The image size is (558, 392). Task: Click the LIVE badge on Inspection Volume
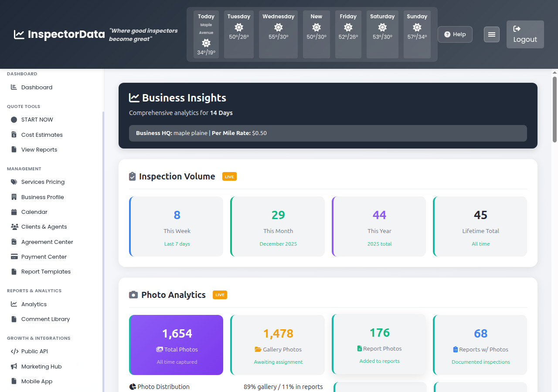[x=229, y=176]
